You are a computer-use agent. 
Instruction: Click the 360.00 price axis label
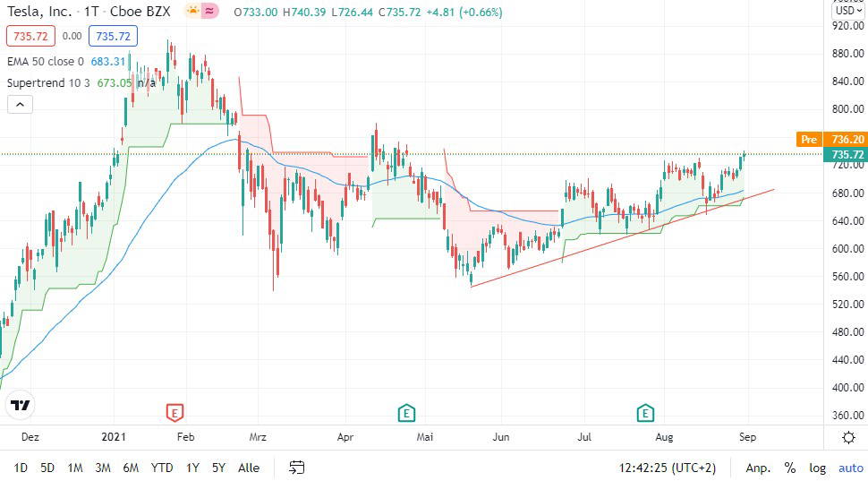click(847, 415)
